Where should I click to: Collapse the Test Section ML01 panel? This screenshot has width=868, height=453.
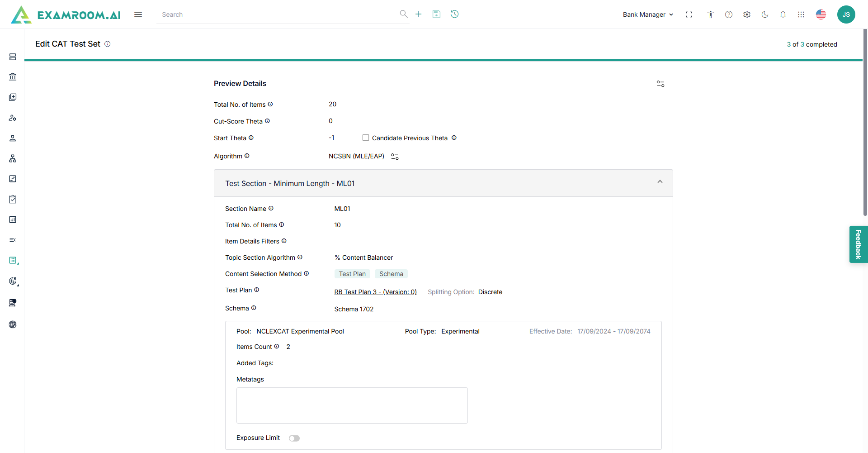click(660, 182)
